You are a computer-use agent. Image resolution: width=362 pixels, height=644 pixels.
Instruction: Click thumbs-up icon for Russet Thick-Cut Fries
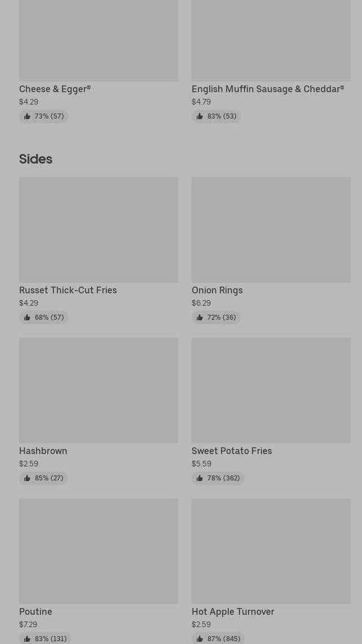[27, 318]
